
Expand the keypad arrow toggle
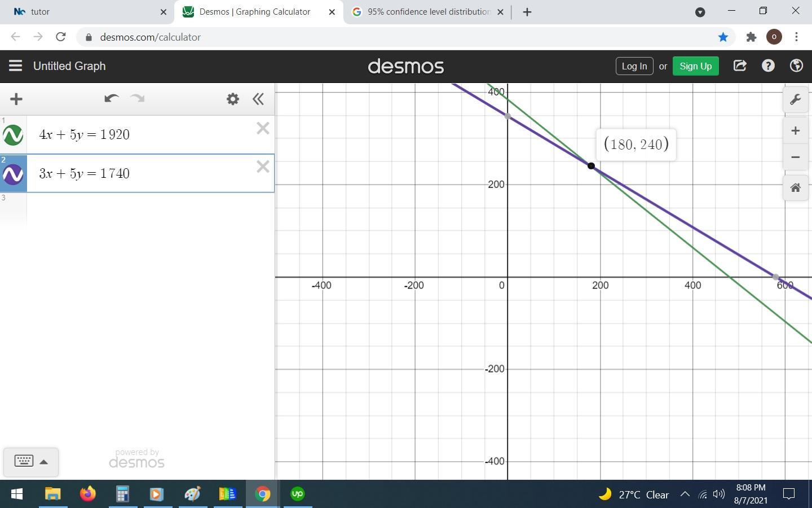(x=44, y=462)
